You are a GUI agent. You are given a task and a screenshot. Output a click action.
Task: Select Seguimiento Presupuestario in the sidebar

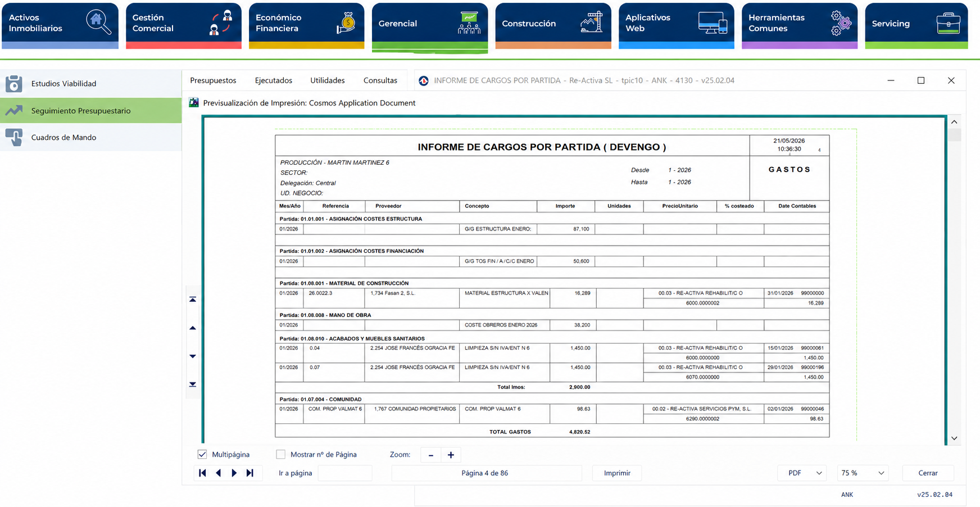pyautogui.click(x=90, y=111)
